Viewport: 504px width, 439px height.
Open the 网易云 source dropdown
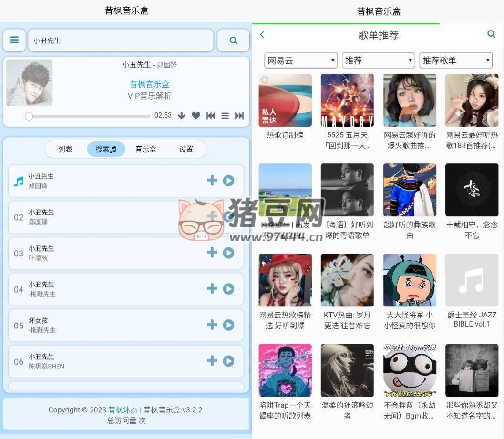(x=300, y=60)
